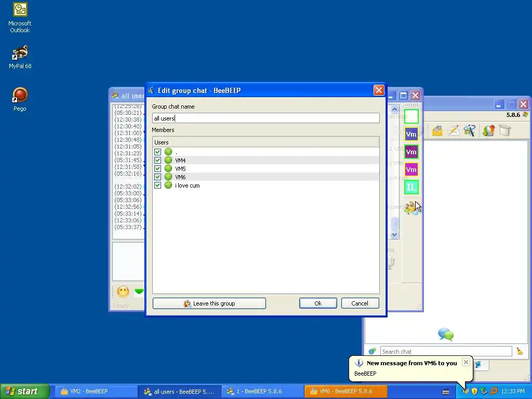
Task: Click the broom clear icon right of Search chat
Action: (520, 351)
